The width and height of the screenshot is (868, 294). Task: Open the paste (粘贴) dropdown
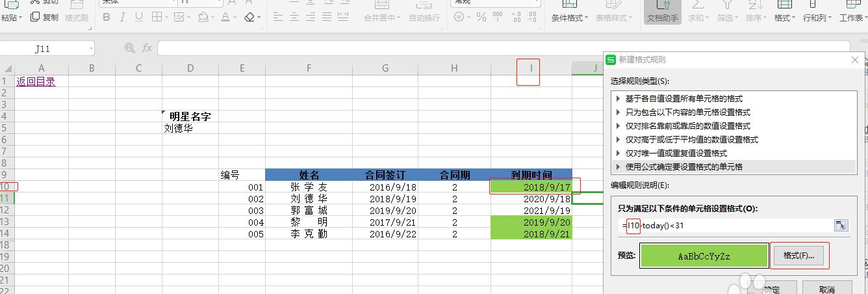click(11, 18)
